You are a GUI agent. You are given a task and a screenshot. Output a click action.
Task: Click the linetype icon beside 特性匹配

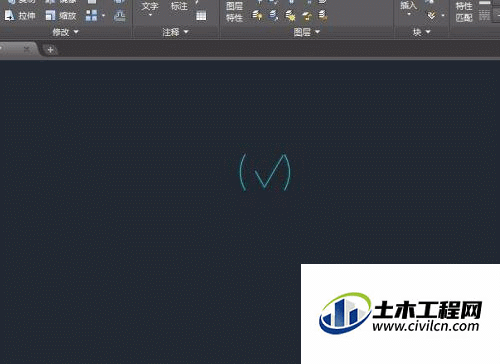tap(484, 15)
